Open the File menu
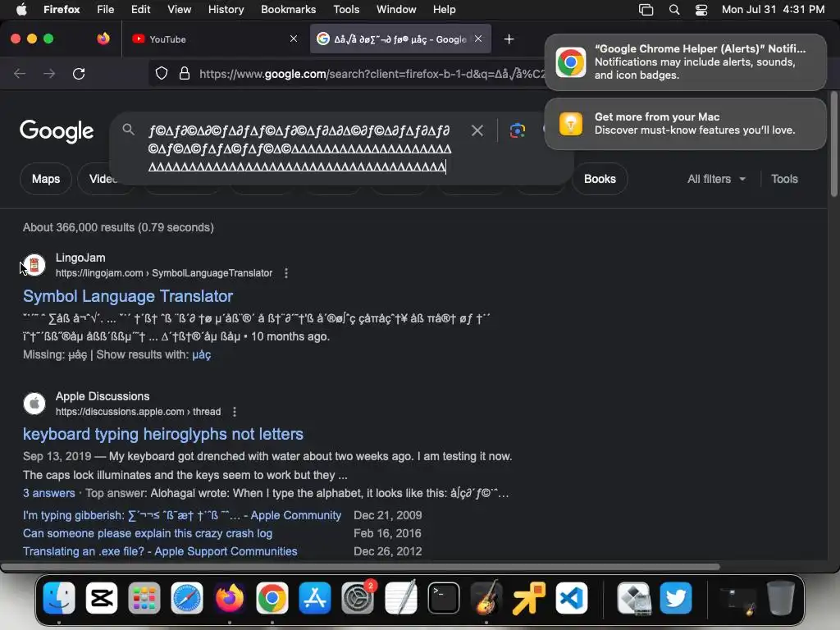840x630 pixels. point(105,9)
